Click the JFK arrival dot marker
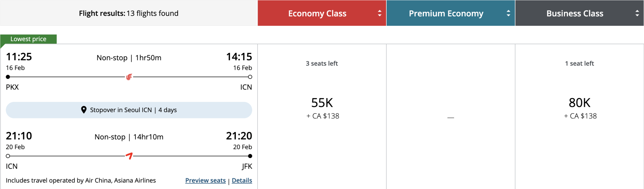The image size is (644, 189). point(250,156)
